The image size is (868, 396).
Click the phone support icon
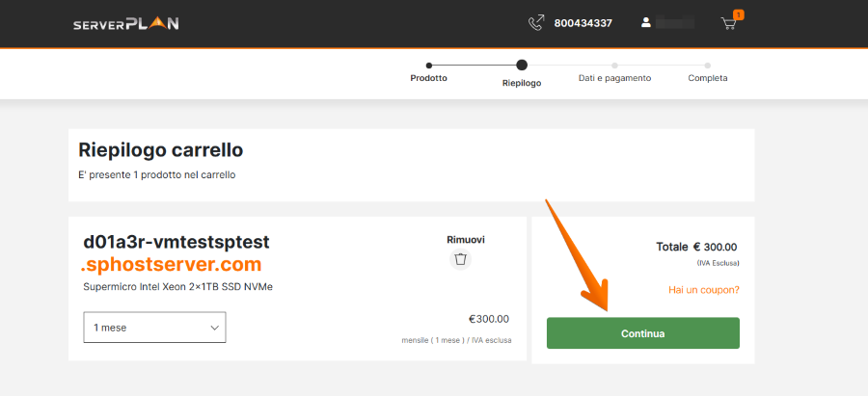(x=536, y=23)
